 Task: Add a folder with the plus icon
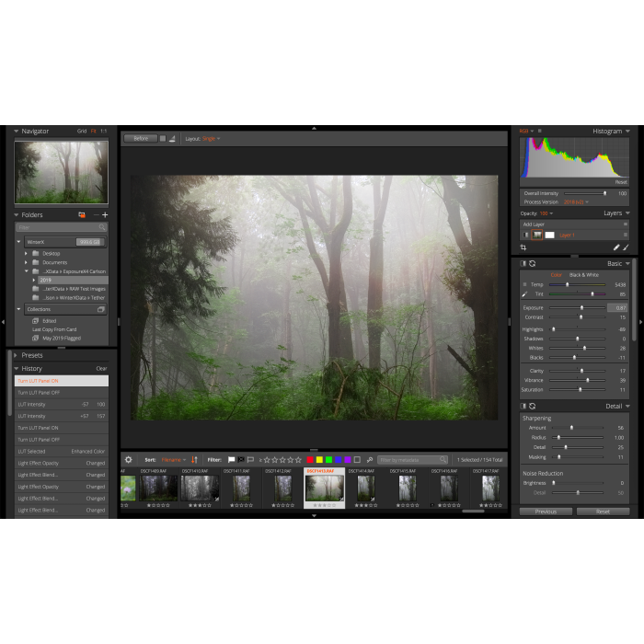coord(105,214)
